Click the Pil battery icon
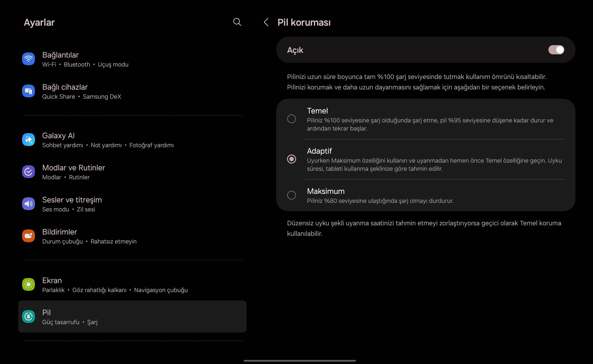This screenshot has width=593, height=364. (28, 316)
